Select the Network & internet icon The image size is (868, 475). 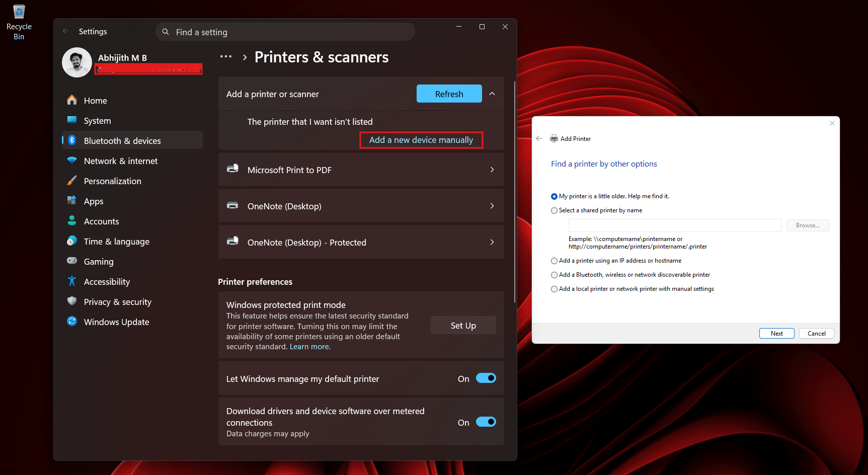tap(72, 161)
